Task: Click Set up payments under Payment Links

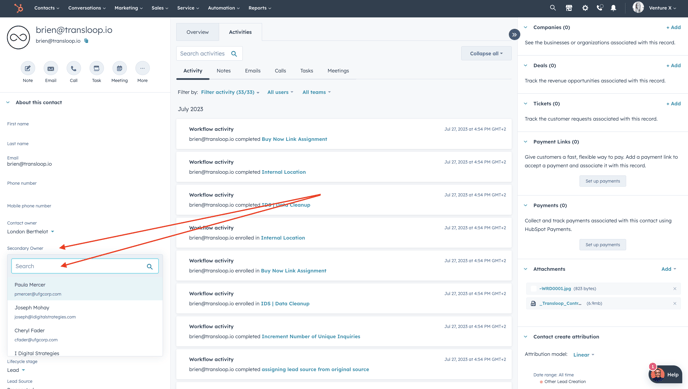Action: [x=603, y=181]
